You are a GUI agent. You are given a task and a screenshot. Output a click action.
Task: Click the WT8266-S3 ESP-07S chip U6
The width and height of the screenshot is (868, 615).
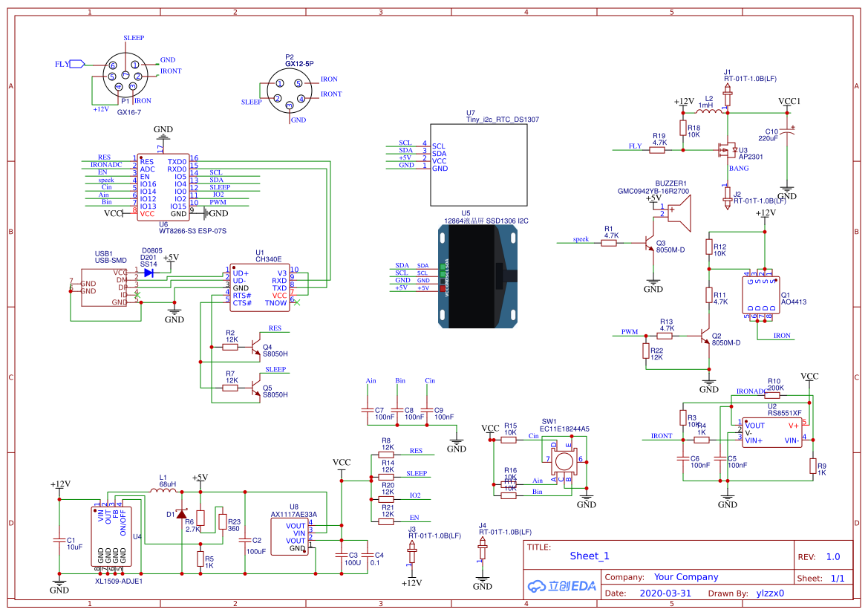click(x=163, y=188)
